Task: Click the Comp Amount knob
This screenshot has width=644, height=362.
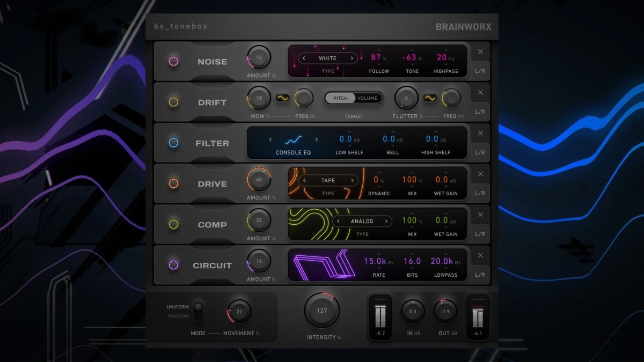Action: (259, 220)
